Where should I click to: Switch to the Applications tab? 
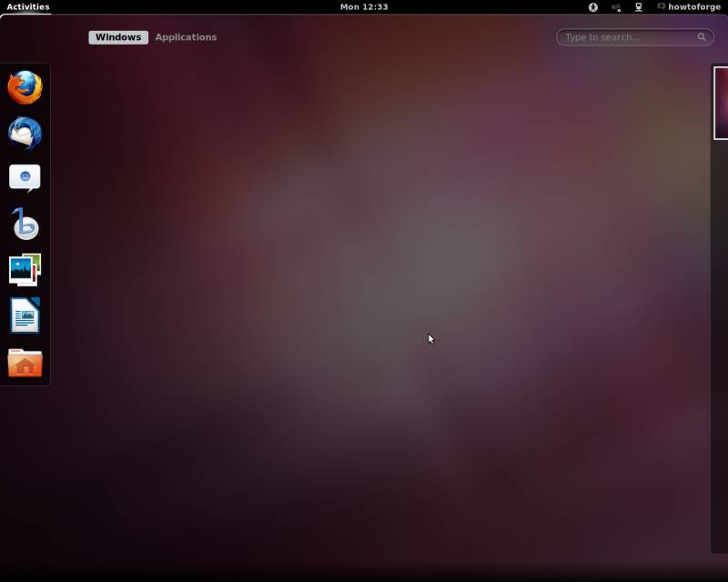tap(186, 37)
